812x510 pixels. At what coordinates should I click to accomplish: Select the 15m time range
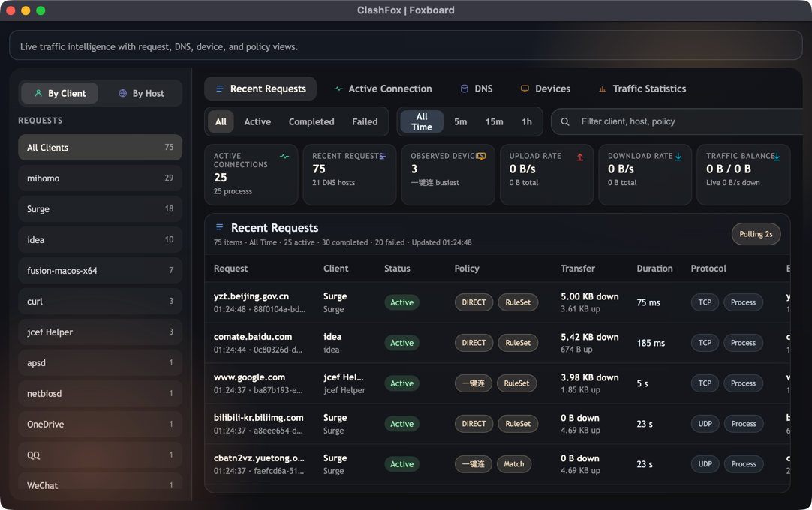[x=494, y=121]
